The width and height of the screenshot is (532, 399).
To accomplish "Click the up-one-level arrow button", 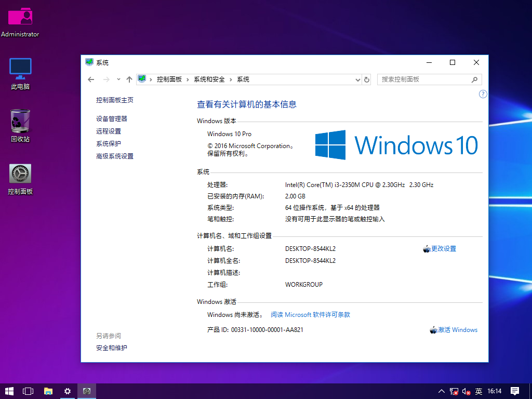I will 129,79.
